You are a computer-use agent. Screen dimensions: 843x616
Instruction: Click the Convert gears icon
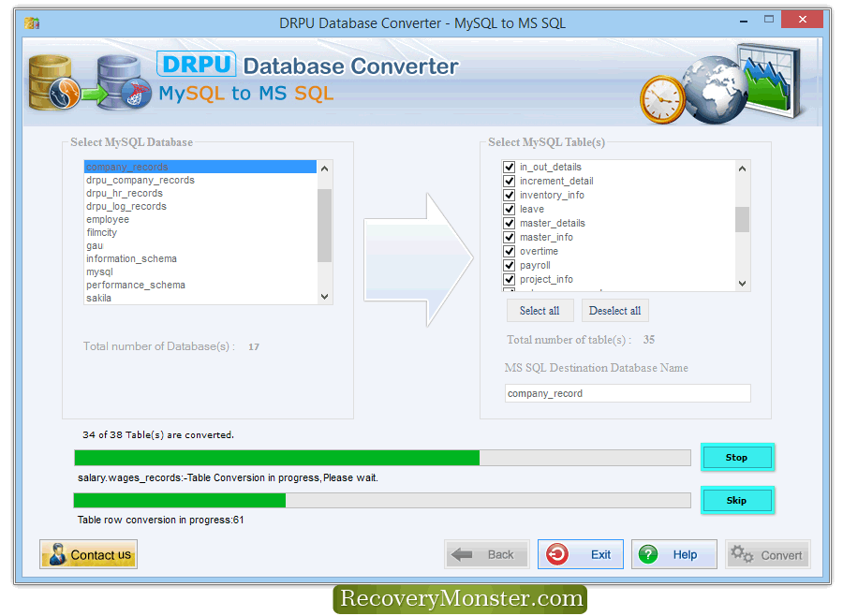point(742,553)
